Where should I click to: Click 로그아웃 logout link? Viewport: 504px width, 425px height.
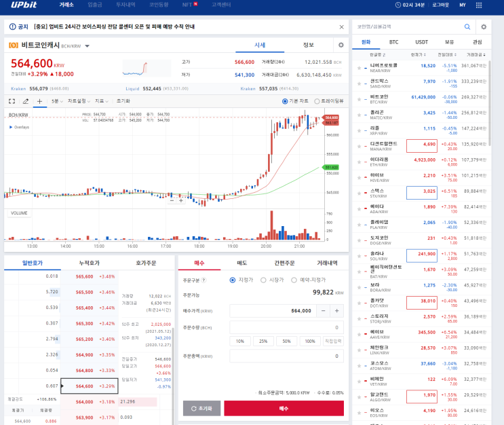coord(440,5)
